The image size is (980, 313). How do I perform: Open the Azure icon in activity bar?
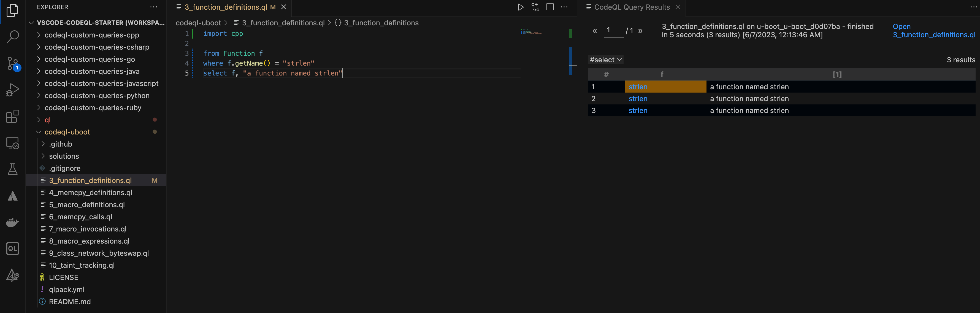(x=13, y=196)
